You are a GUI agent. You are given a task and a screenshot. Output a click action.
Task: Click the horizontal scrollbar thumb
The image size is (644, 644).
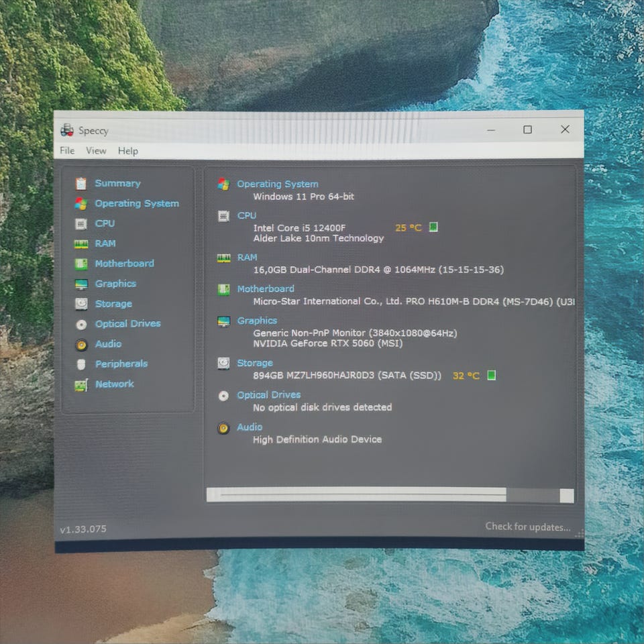(x=363, y=495)
